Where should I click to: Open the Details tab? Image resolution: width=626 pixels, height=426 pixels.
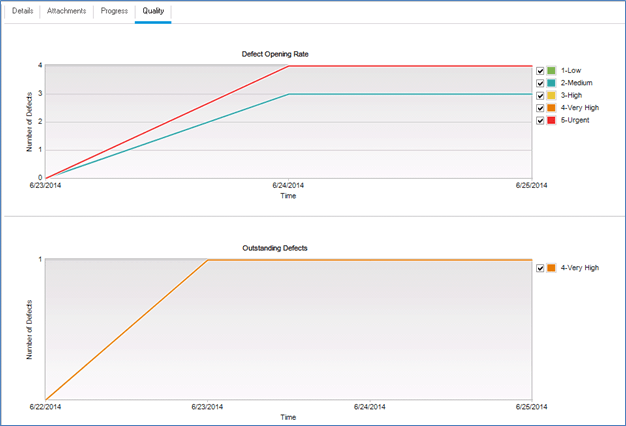[22, 11]
